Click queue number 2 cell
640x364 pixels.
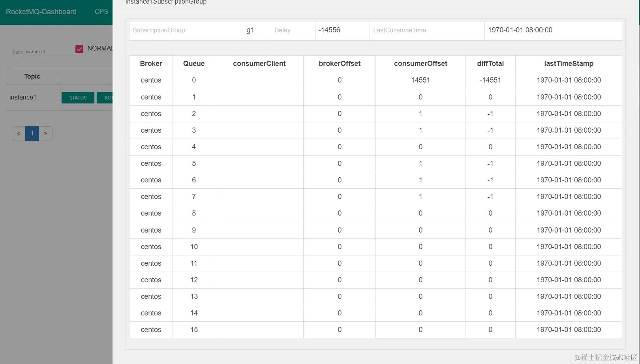pyautogui.click(x=194, y=114)
